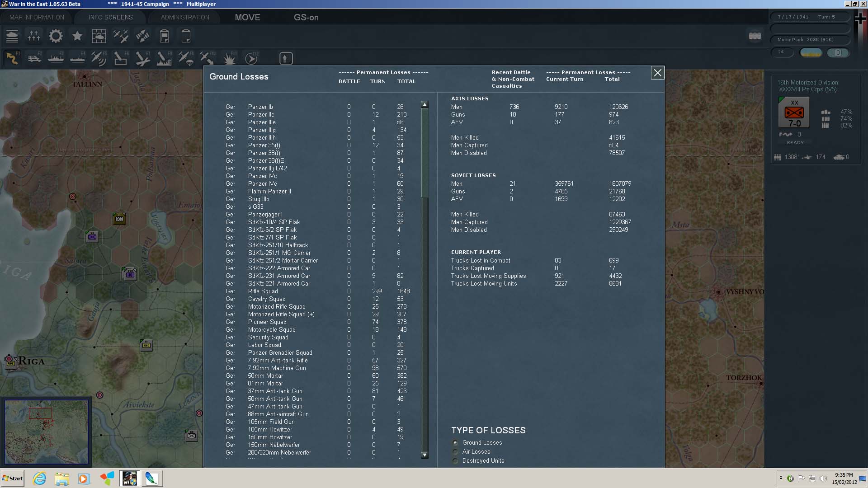Select the F7 bomb airfield mode icon
The width and height of the screenshot is (868, 488).
(x=142, y=58)
